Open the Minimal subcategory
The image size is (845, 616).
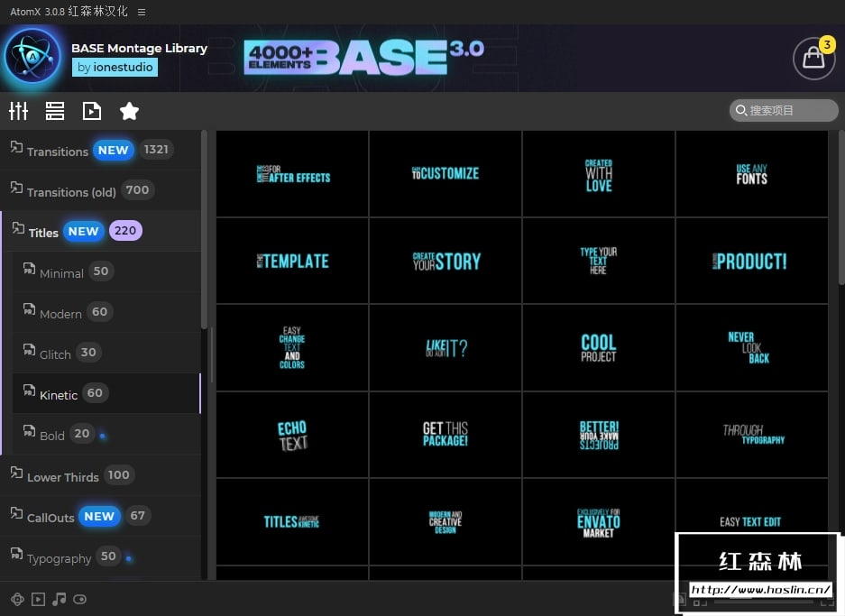click(x=106, y=271)
